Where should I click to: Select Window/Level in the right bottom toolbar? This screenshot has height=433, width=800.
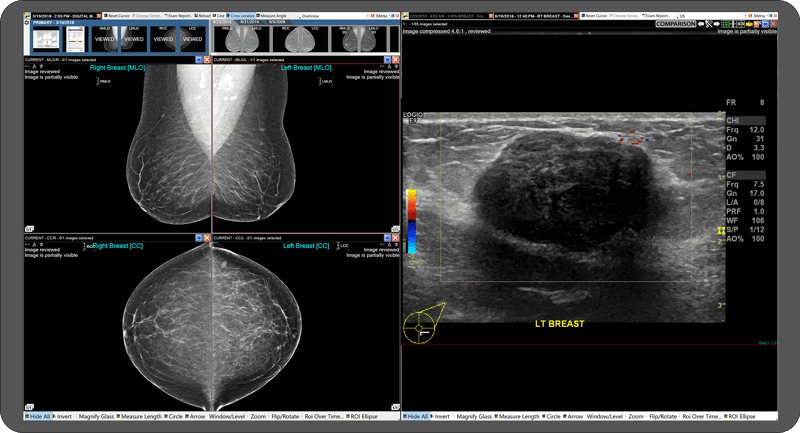(x=604, y=417)
